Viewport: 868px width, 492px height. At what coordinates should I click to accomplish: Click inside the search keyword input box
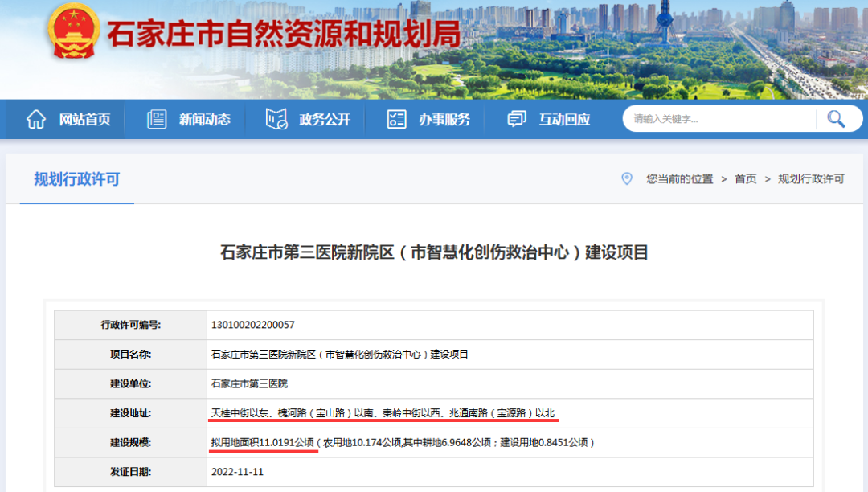coord(707,118)
